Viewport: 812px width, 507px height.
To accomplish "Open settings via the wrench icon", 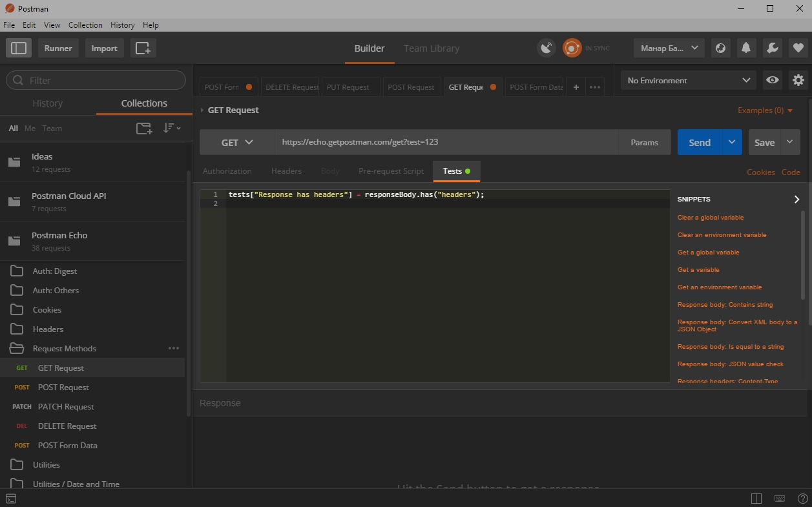I will (x=772, y=47).
